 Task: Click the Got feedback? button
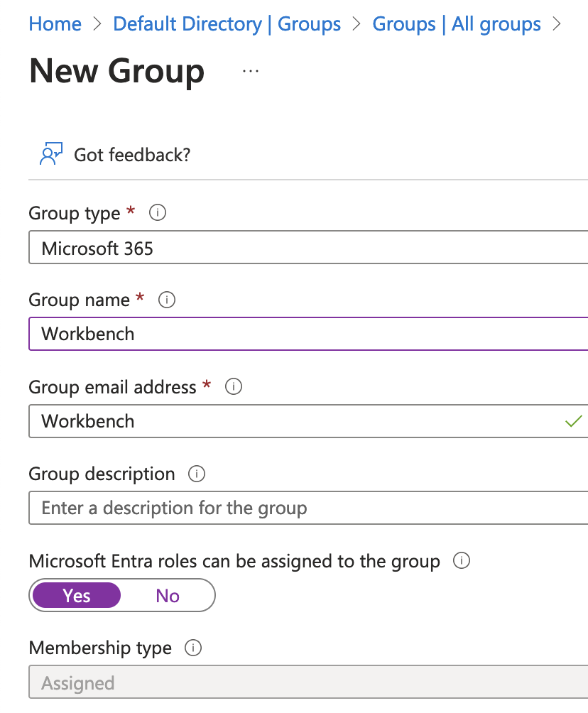(115, 155)
